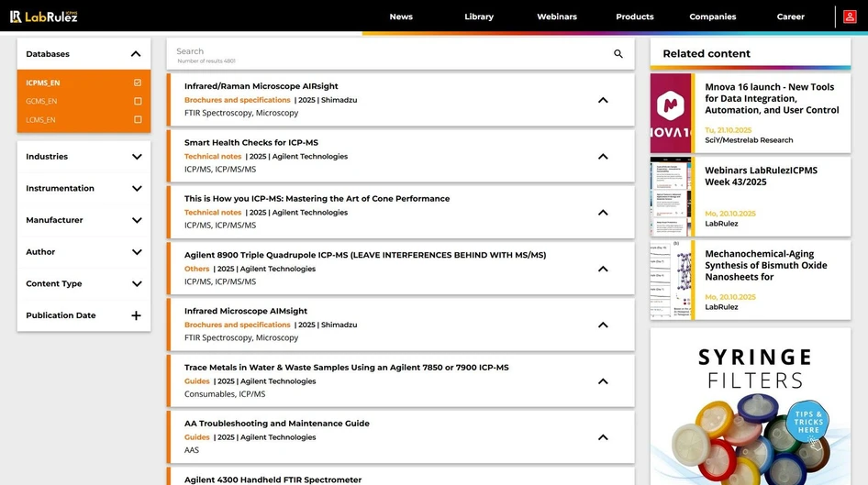This screenshot has height=485, width=868.
Task: Open Infrared Microscope AIMsight title
Action: 246,311
